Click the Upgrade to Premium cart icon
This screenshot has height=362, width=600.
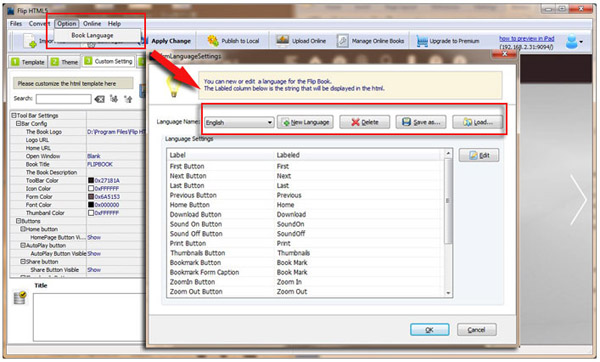tap(422, 41)
